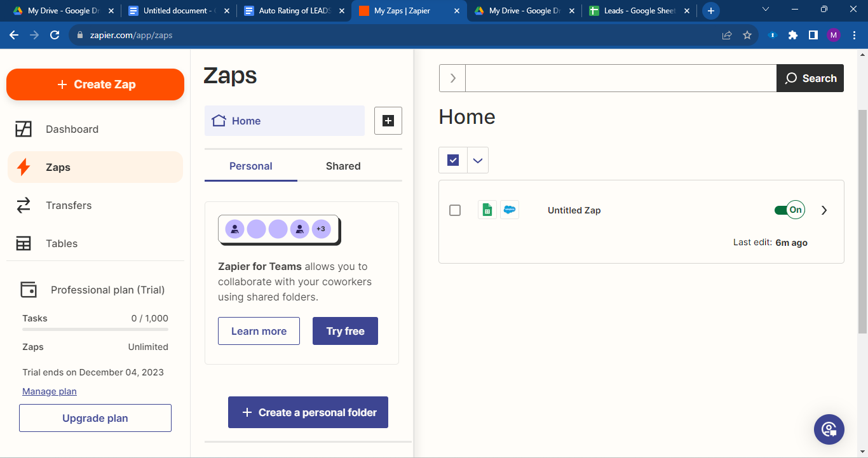
Task: Click the blue extension icon beside puzzle icon
Action: [773, 35]
